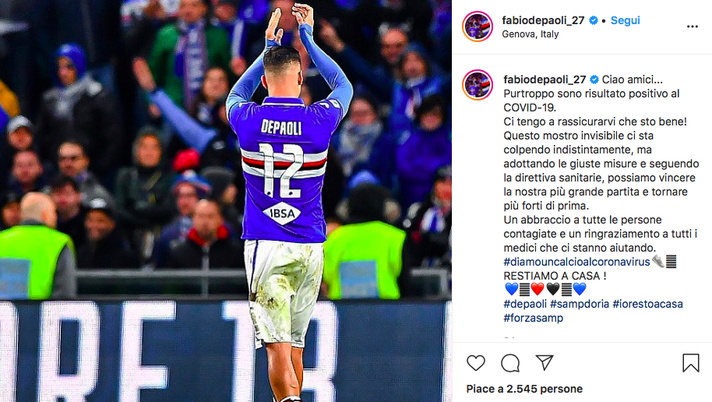Open fabiodepaoli_27 username in header
Screen dimensions: 712x402
pos(543,20)
